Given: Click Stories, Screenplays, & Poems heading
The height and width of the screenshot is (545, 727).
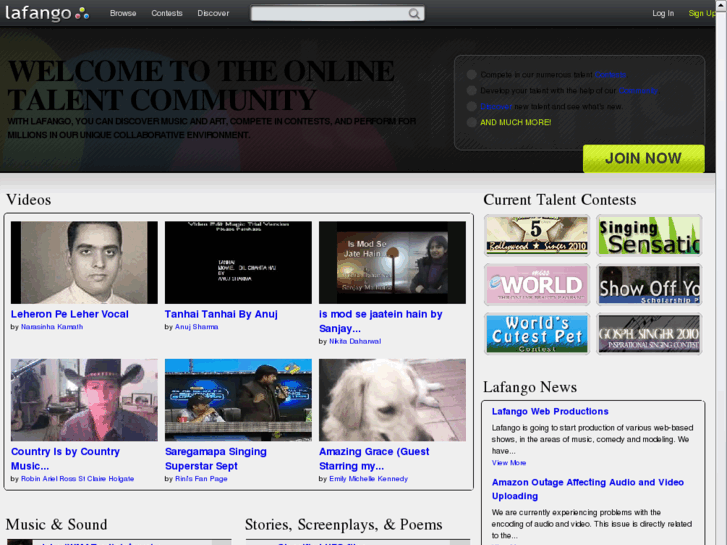Looking at the screenshot, I should (x=344, y=525).
